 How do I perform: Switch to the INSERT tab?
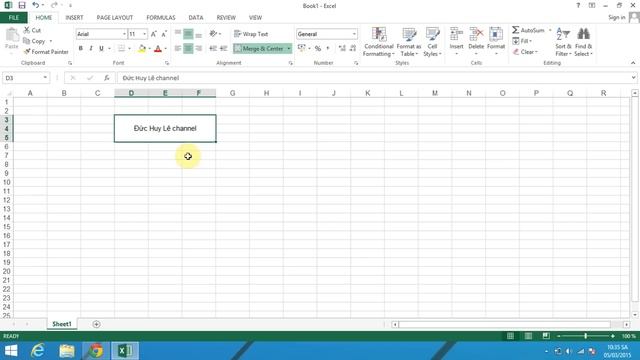click(74, 18)
